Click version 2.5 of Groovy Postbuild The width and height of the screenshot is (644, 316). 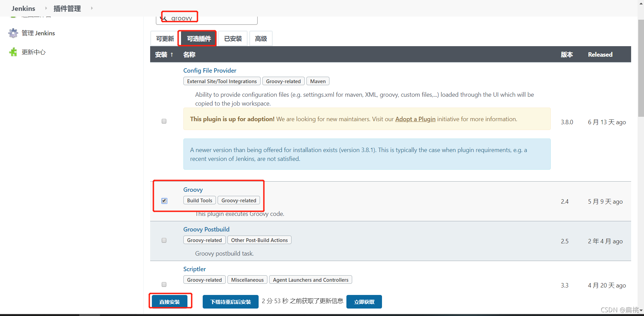click(x=565, y=241)
